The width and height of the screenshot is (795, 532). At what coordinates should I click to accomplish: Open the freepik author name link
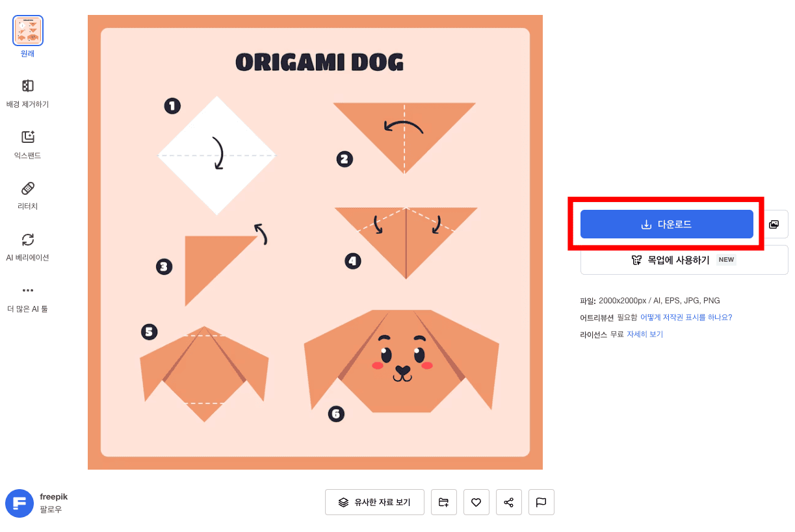click(53, 497)
